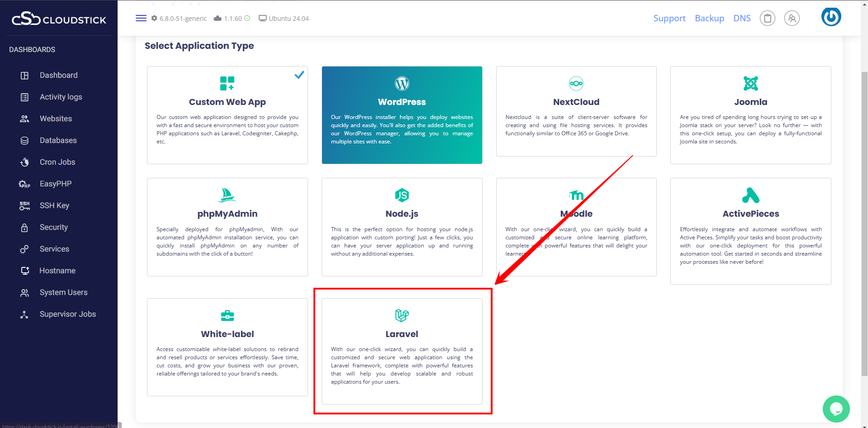Go to Cron Jobs in sidebar

tap(57, 162)
